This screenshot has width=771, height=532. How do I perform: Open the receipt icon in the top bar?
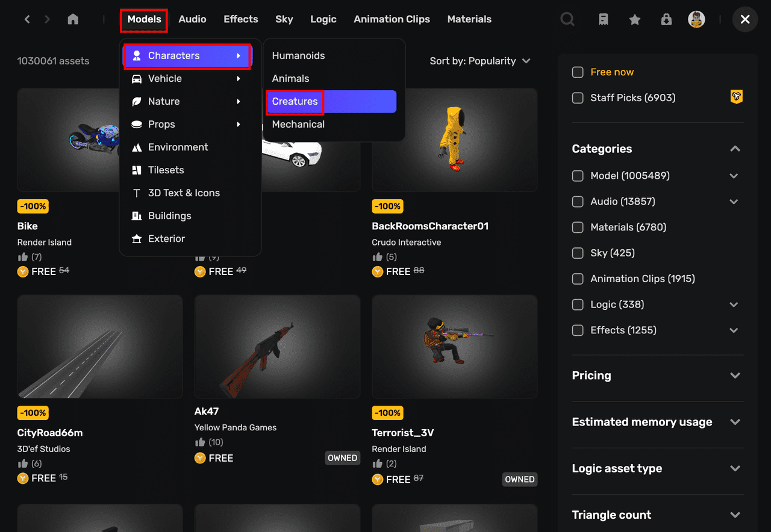click(x=603, y=19)
